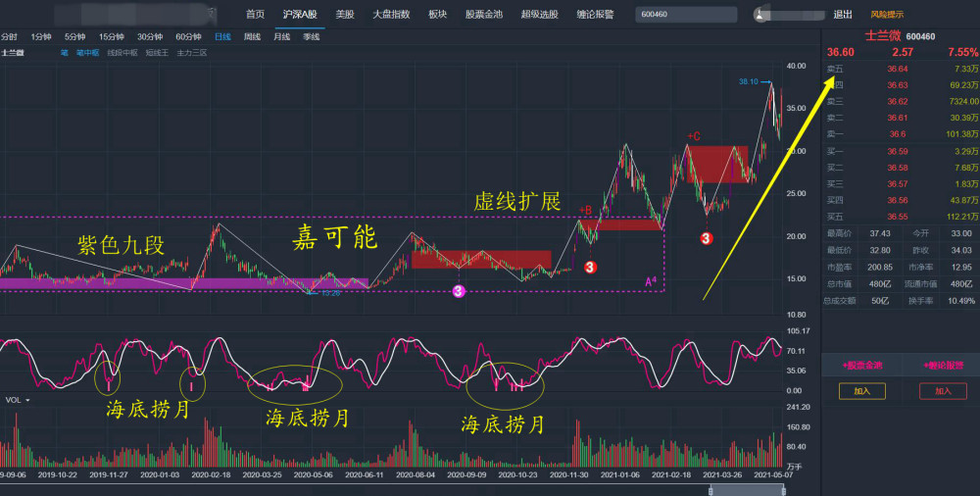Screen dimensions: 980x496
Task: Open 股票金池 in the top navigation
Action: coord(484,15)
